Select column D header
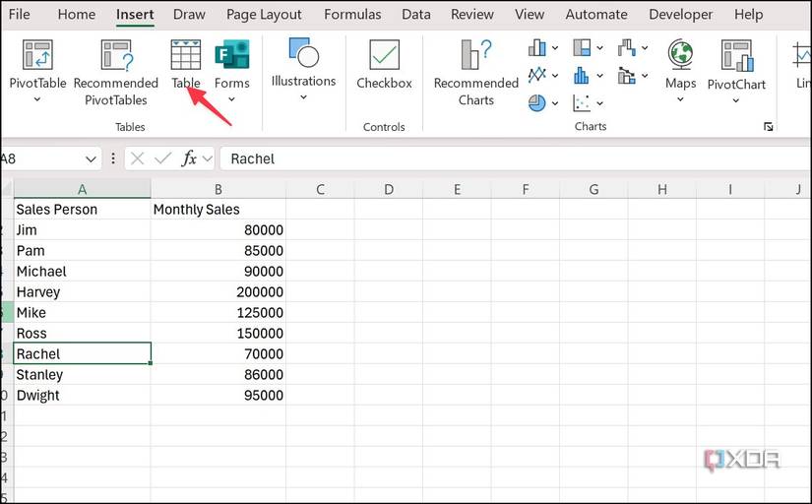The height and width of the screenshot is (504, 812). [389, 189]
